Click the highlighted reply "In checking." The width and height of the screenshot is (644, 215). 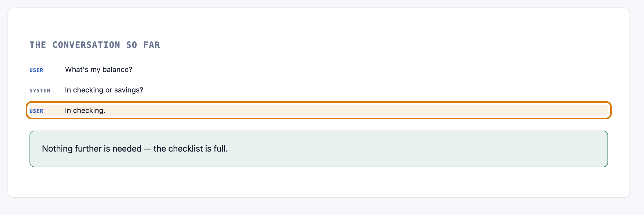(85, 110)
